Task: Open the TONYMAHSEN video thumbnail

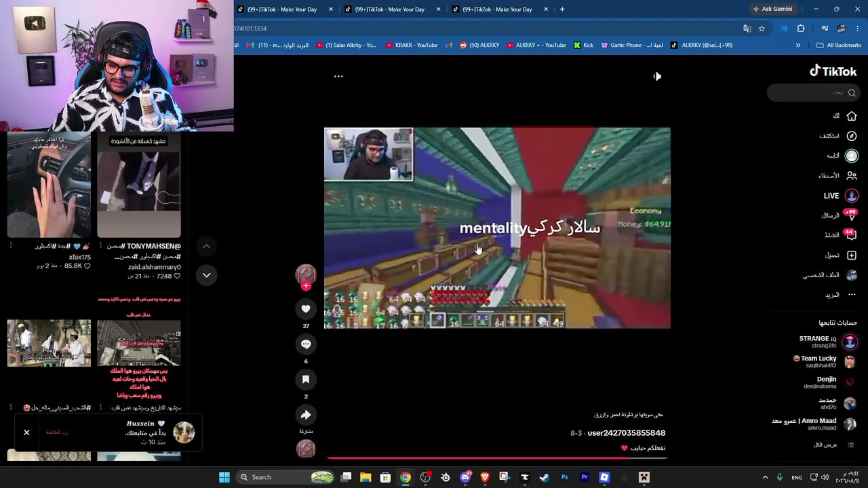Action: (x=138, y=185)
